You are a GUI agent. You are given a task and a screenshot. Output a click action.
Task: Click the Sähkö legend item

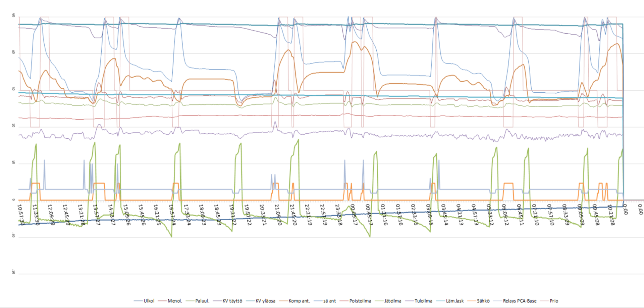(483, 301)
